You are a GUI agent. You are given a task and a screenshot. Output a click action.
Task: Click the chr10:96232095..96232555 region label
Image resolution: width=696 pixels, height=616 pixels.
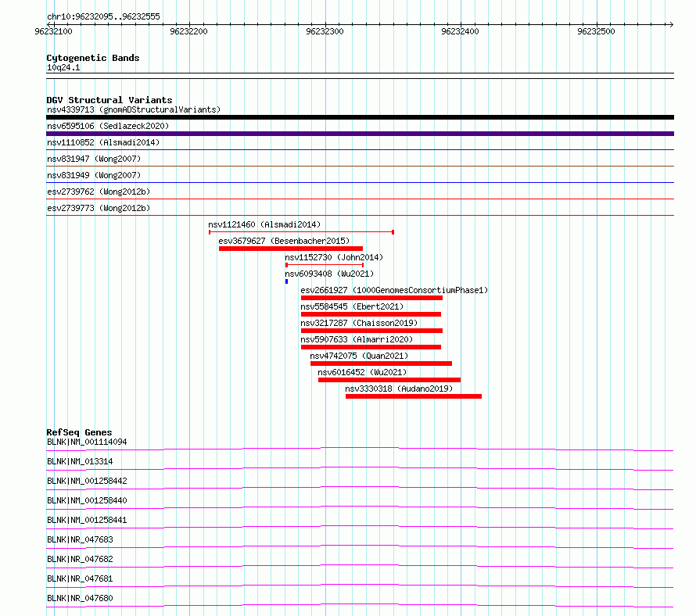103,17
